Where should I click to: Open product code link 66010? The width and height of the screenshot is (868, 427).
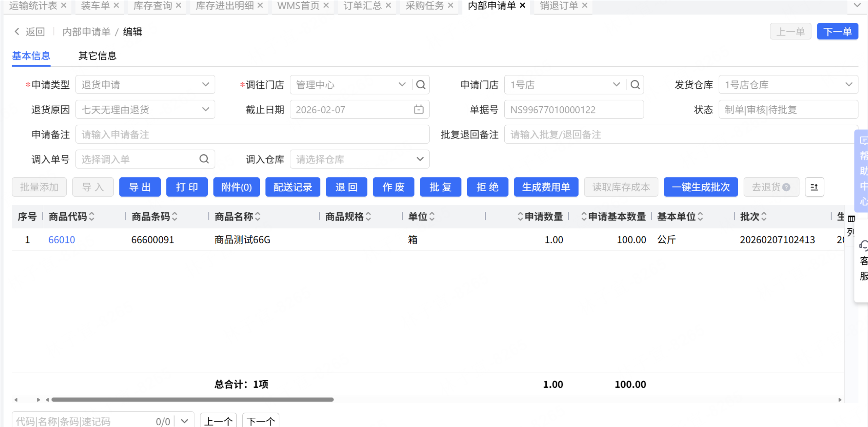click(62, 239)
